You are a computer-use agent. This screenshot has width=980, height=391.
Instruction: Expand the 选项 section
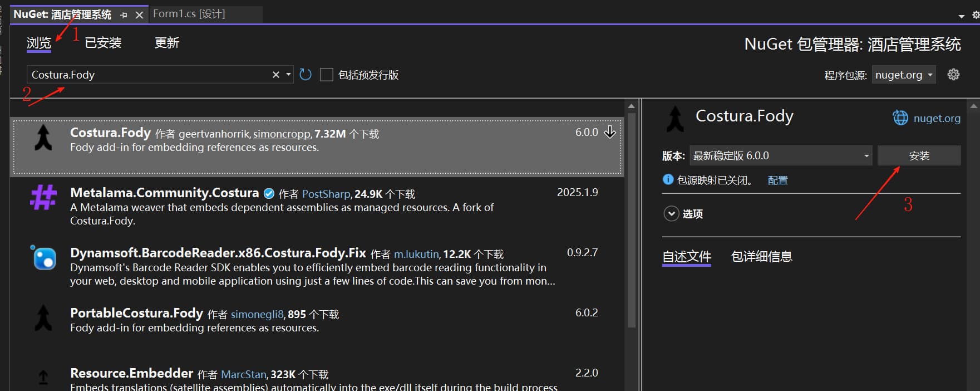pos(671,214)
